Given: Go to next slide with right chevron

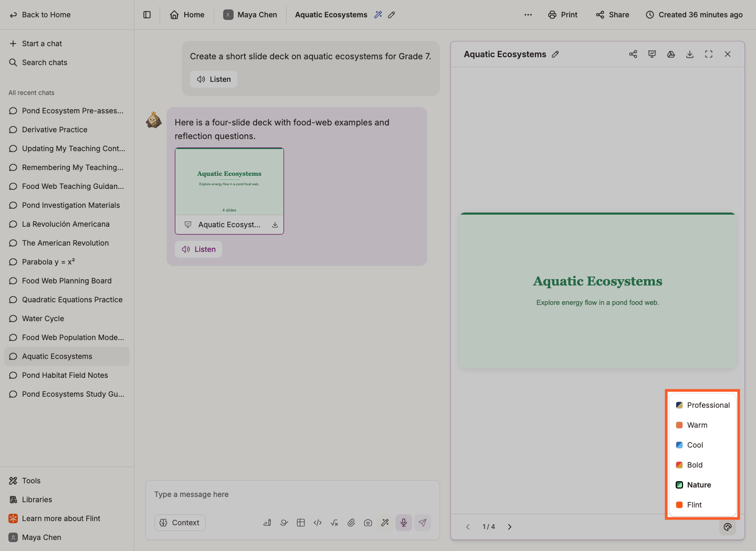Looking at the screenshot, I should click(510, 527).
